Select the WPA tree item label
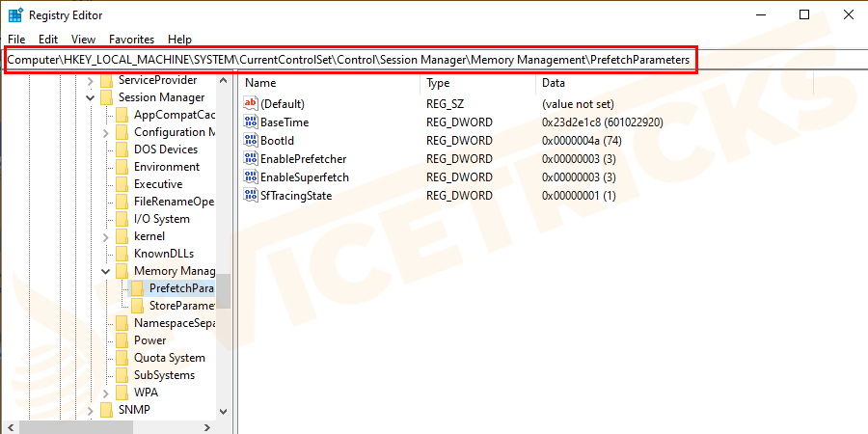Image resolution: width=868 pixels, height=434 pixels. coord(147,393)
